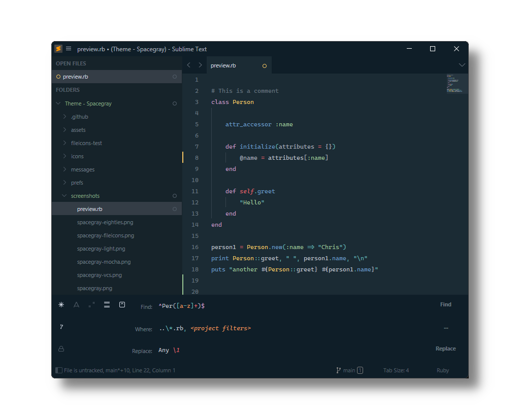Click the OPEN FILES heading
This screenshot has width=520, height=420.
click(x=71, y=63)
